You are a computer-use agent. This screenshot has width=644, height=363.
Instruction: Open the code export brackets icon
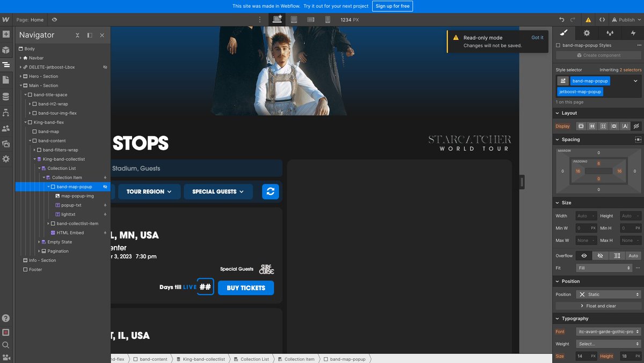pos(603,20)
